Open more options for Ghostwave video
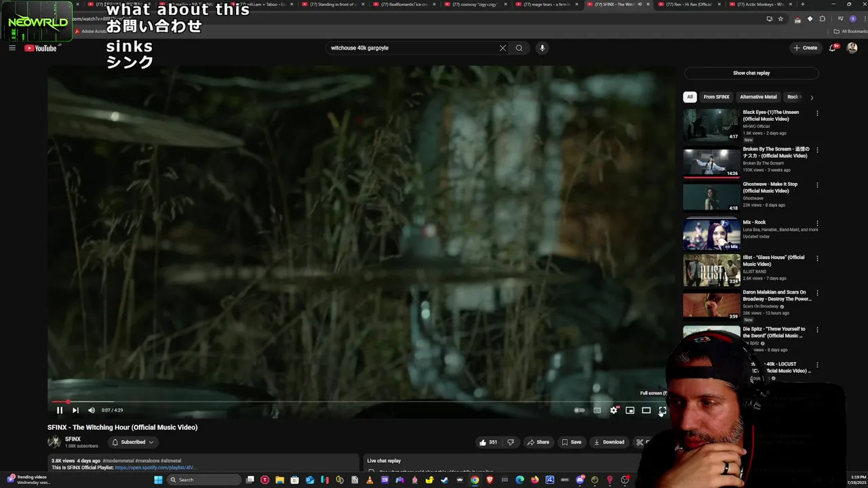The image size is (868, 488). (x=817, y=185)
